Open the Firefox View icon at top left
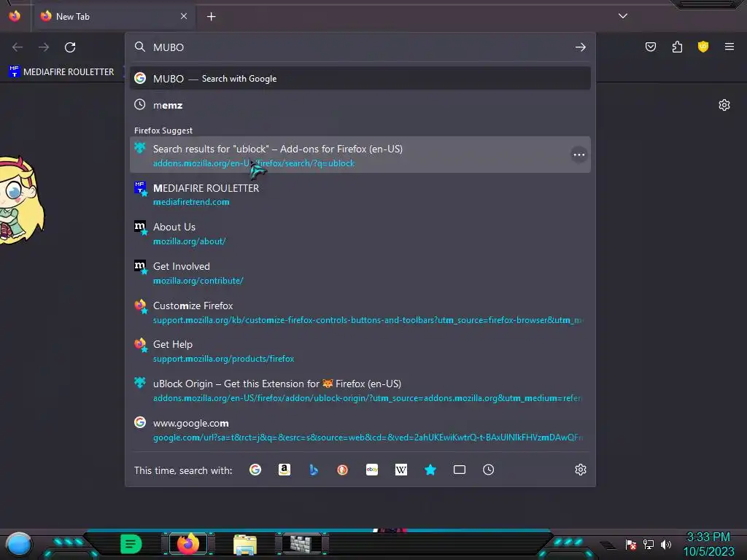Viewport: 747px width, 560px height. pyautogui.click(x=15, y=16)
